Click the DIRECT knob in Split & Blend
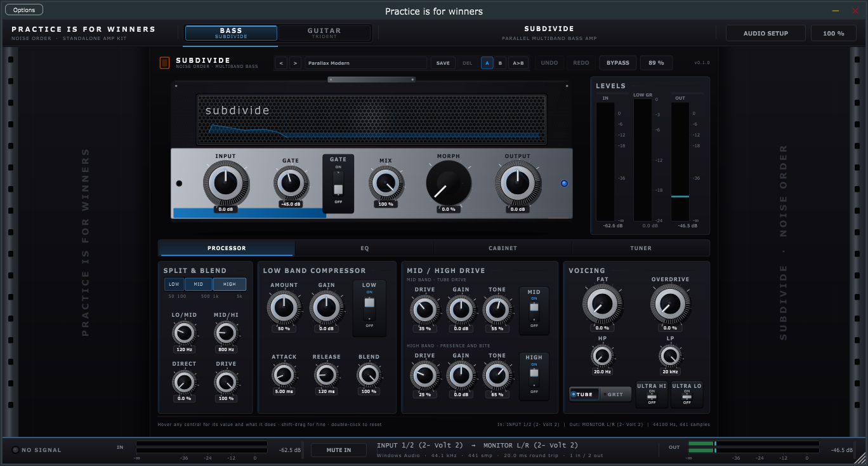Image resolution: width=868 pixels, height=466 pixels. pos(184,382)
